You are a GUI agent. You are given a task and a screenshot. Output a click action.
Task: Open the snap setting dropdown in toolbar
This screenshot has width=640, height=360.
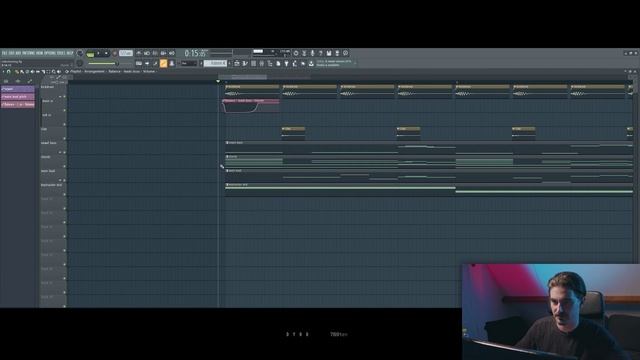coord(189,63)
